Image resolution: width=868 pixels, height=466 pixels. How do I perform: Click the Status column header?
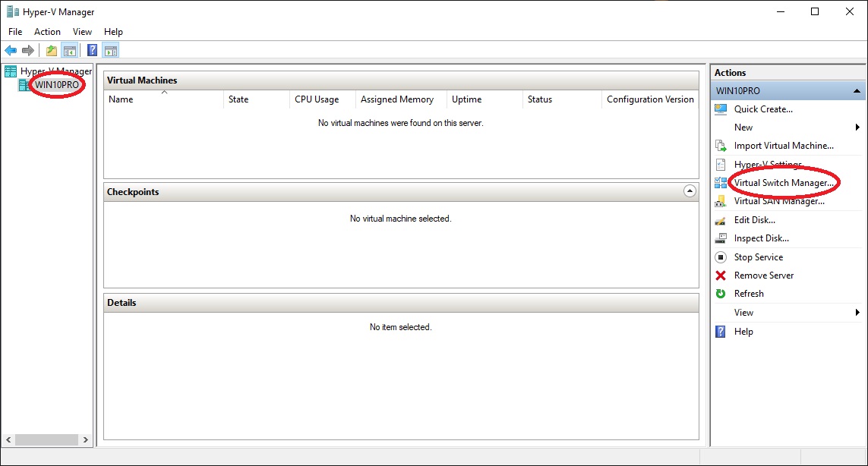coord(562,99)
